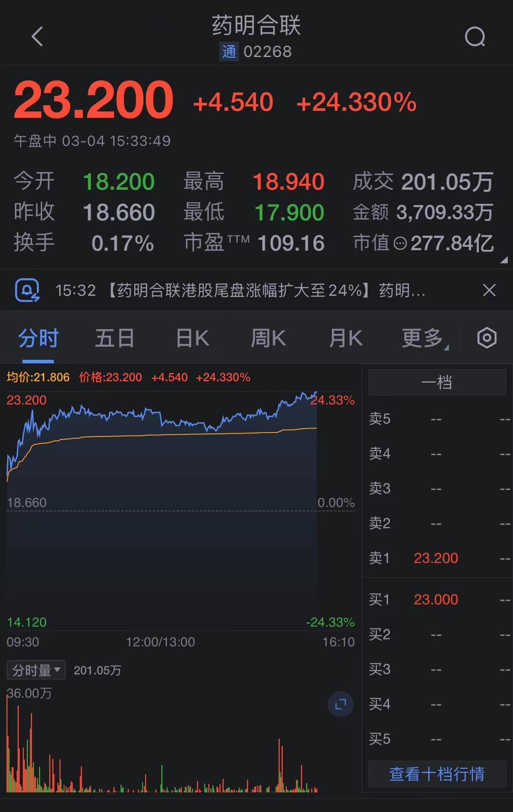Screen dimensions: 513x812
Task: Expand chart to fullscreen icon
Action: [x=341, y=705]
